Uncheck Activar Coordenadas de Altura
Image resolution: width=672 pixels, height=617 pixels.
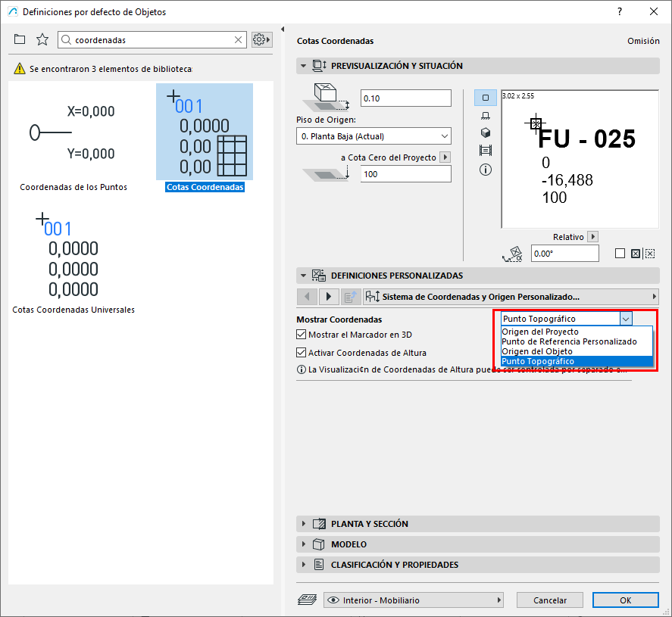[x=302, y=352]
